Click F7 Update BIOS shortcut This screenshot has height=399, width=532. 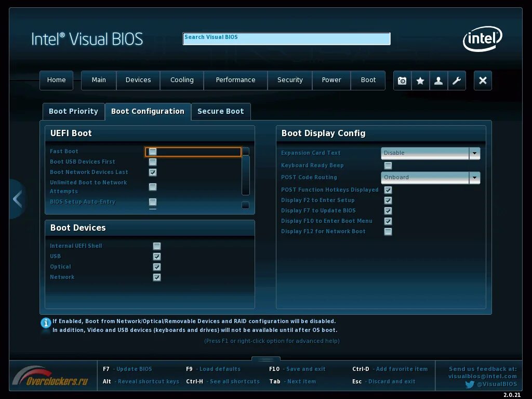(127, 369)
